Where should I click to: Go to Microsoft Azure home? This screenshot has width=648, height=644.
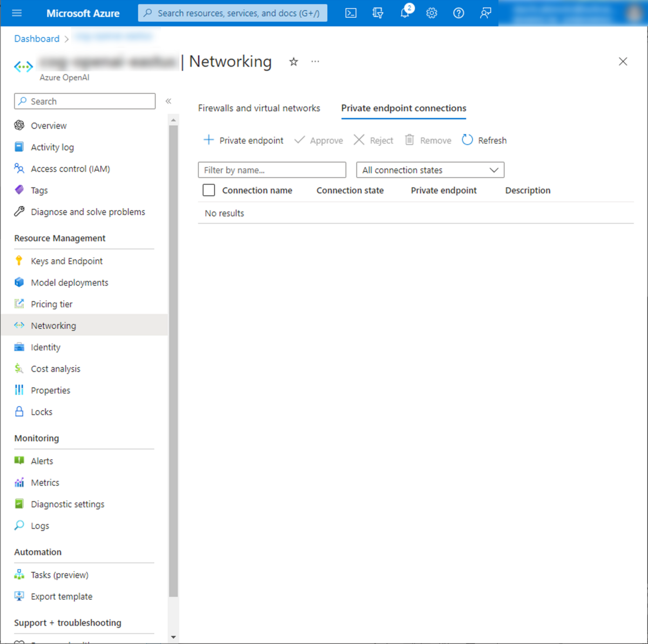(83, 13)
